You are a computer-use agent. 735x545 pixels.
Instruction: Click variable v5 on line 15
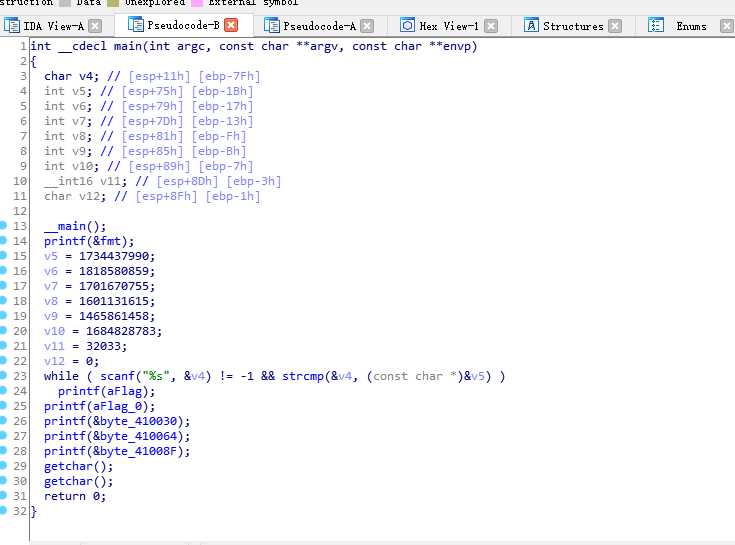[x=51, y=256]
